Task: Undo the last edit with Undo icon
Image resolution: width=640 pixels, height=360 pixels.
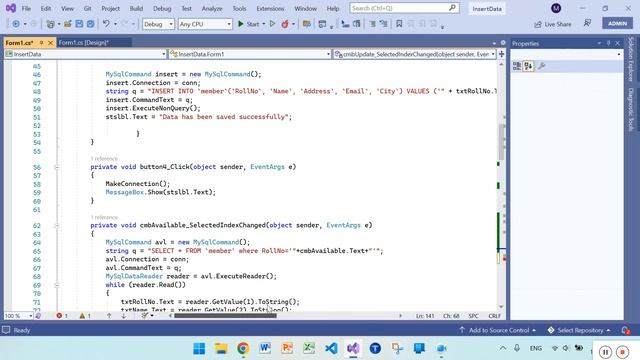Action: [x=106, y=24]
